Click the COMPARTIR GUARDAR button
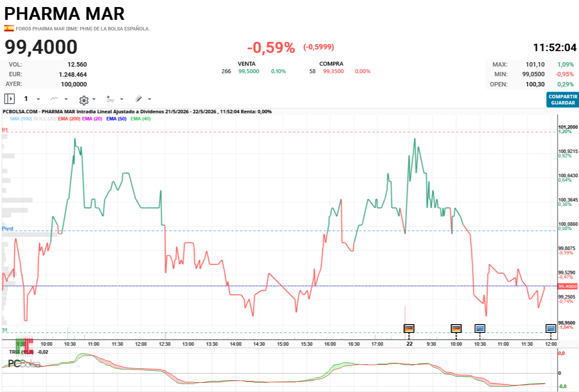The width and height of the screenshot is (579, 392). click(563, 100)
